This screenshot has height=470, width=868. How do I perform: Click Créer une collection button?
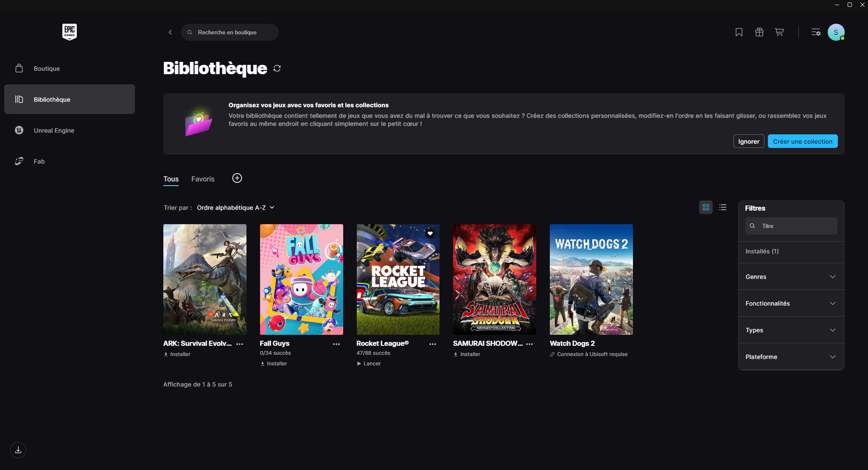tap(803, 141)
